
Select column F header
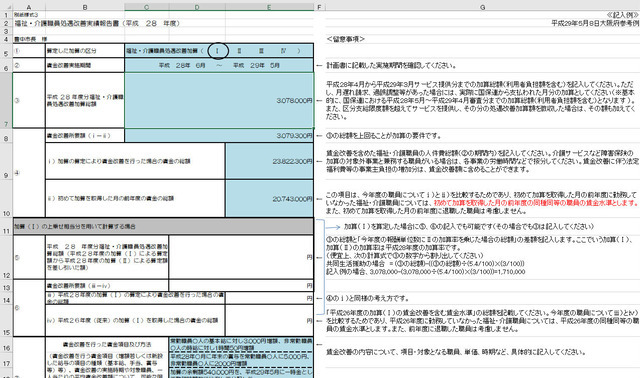(x=319, y=7)
